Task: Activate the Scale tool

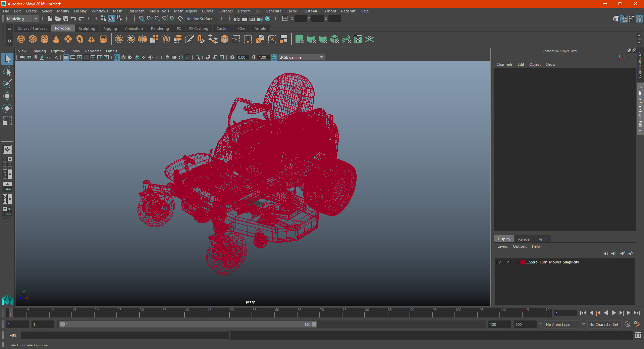Action: tap(7, 121)
